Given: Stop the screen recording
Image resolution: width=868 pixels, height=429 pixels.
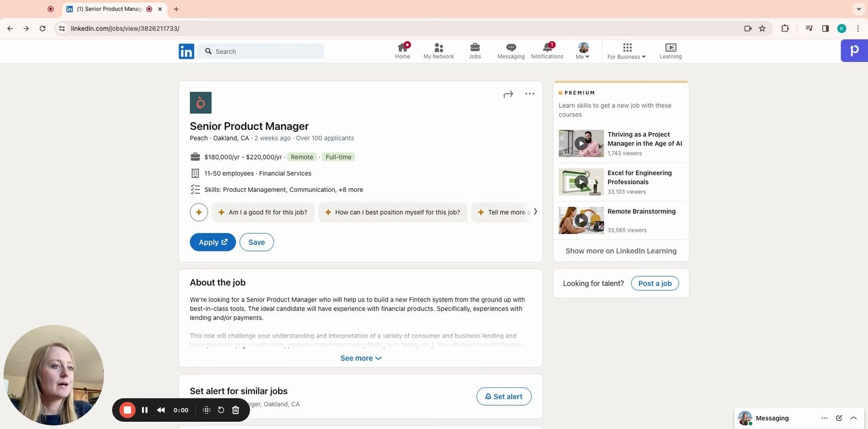Looking at the screenshot, I should (x=127, y=410).
